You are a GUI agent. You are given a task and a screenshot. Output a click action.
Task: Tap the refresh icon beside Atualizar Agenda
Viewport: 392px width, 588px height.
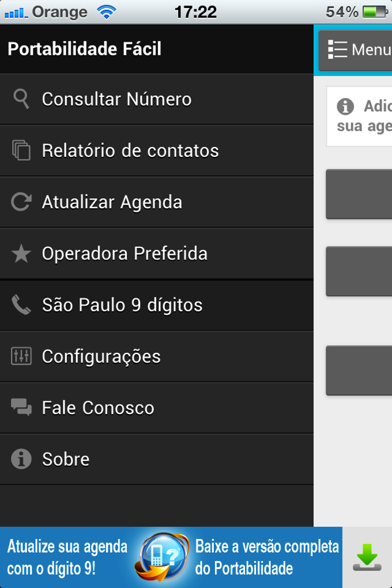[21, 202]
